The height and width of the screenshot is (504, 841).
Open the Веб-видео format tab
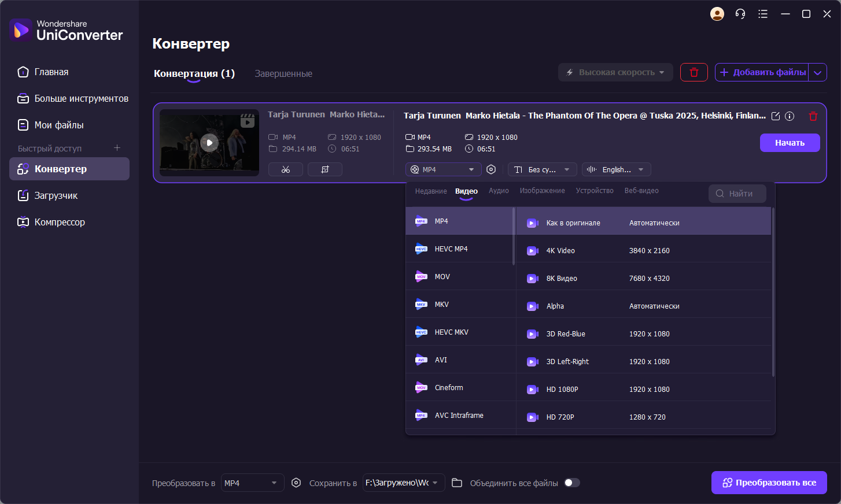coord(641,191)
